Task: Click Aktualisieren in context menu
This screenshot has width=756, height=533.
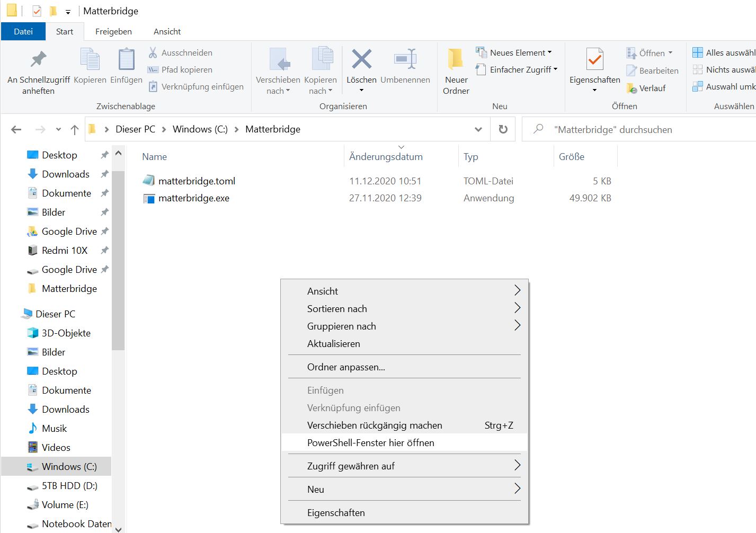Action: (x=405, y=343)
